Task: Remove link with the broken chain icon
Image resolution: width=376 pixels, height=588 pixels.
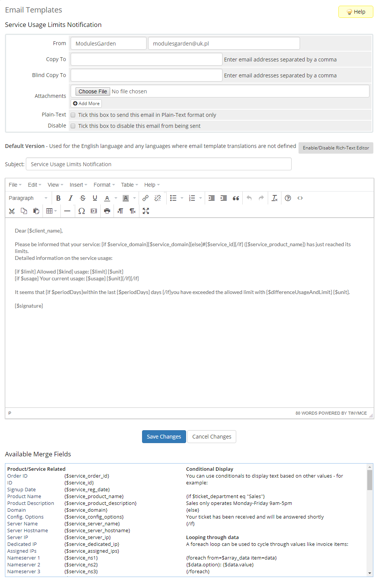Action: pos(158,198)
